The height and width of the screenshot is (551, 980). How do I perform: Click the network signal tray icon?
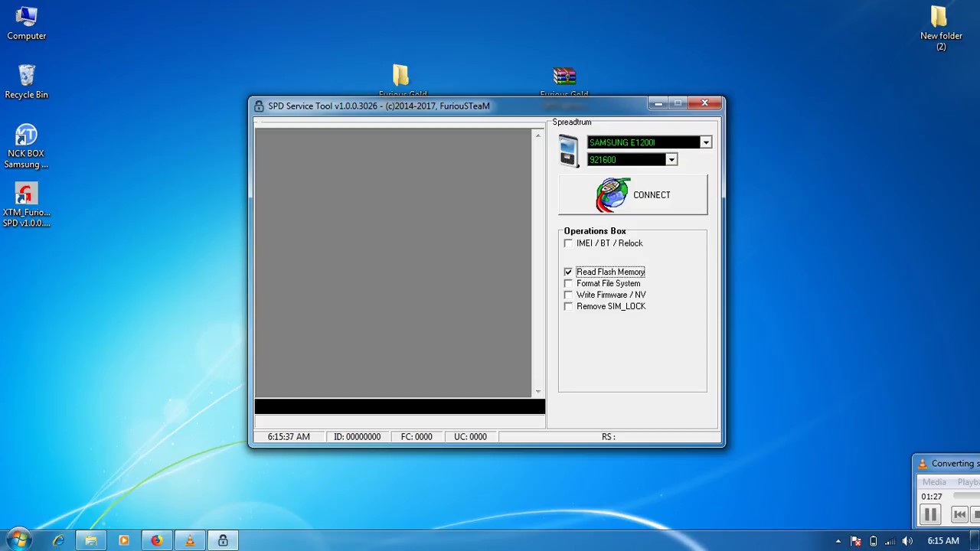pyautogui.click(x=890, y=541)
